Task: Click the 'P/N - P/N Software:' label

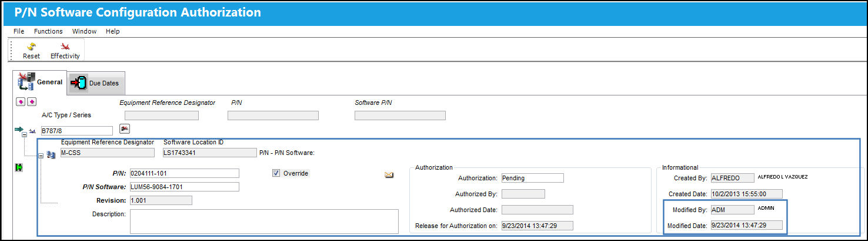Action: pos(288,153)
